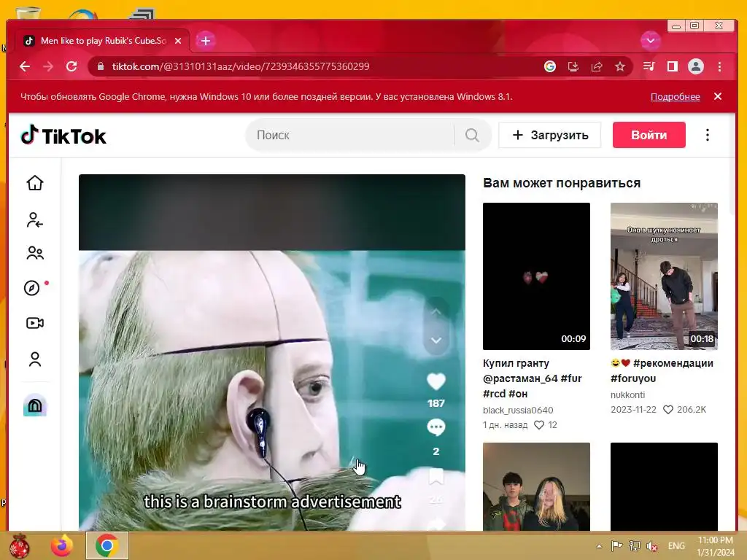Screen dimensions: 747x560
Task: Click Chrome back arrow
Action: [25, 66]
